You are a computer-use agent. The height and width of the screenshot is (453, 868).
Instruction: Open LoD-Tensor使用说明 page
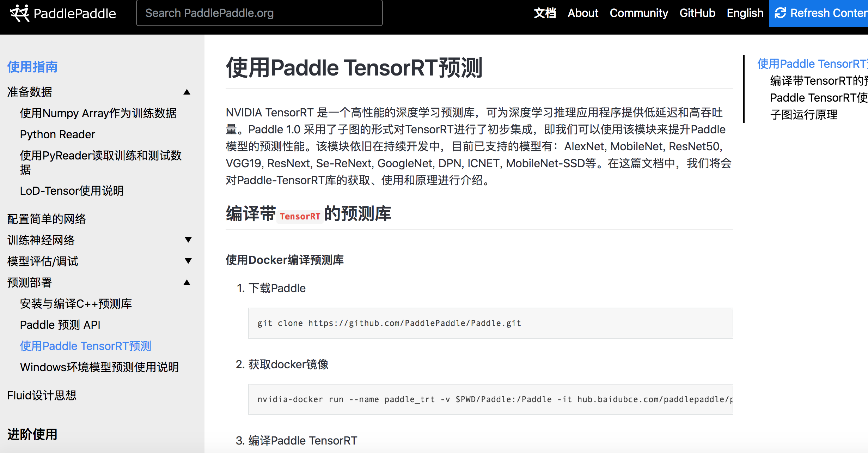(x=72, y=191)
